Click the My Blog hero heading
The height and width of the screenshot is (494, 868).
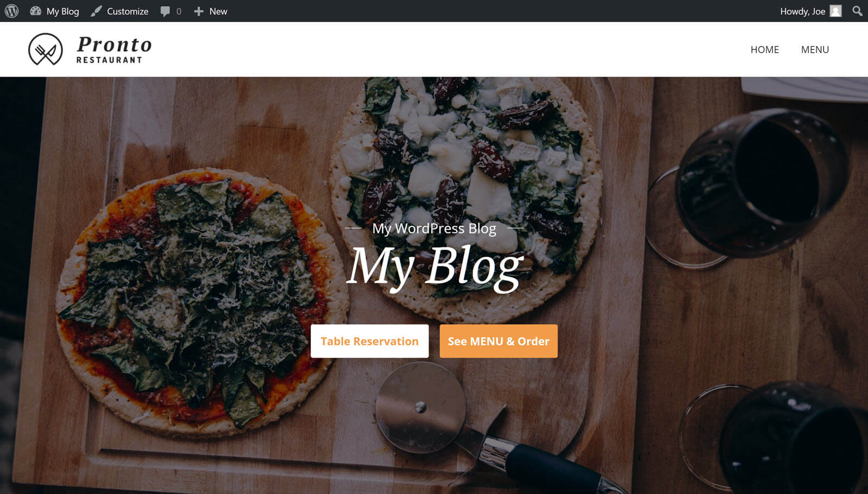435,266
